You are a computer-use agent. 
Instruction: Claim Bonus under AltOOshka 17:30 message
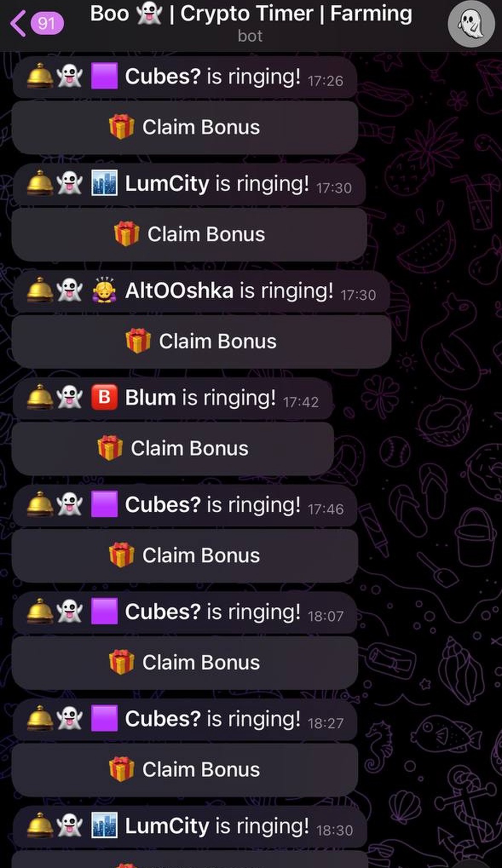(201, 341)
